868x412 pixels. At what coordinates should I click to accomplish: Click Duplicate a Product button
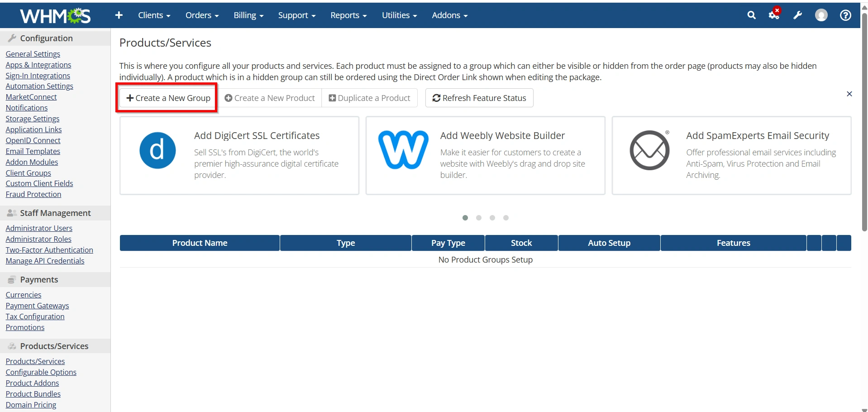369,98
